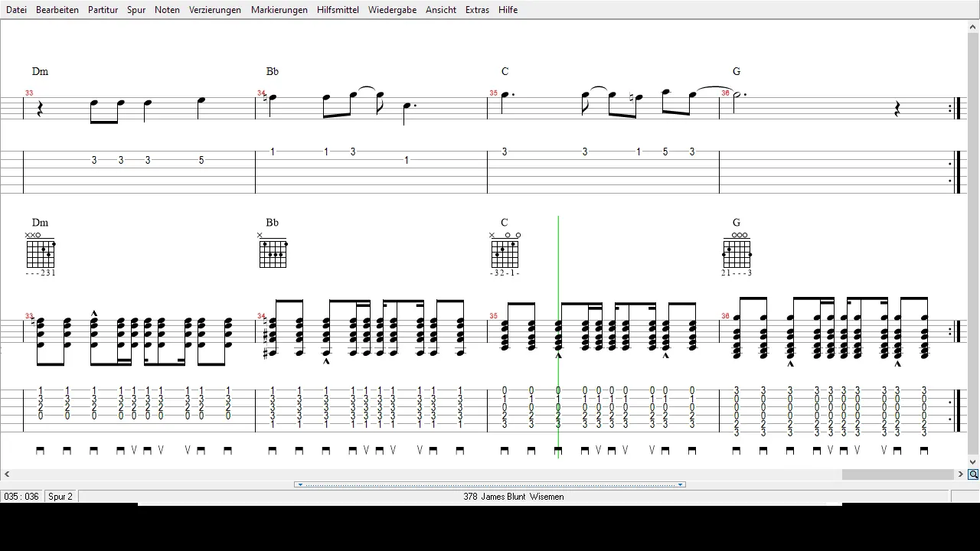Viewport: 980px width, 551px height.
Task: Select the Bb chord fretboard diagram
Action: point(273,252)
